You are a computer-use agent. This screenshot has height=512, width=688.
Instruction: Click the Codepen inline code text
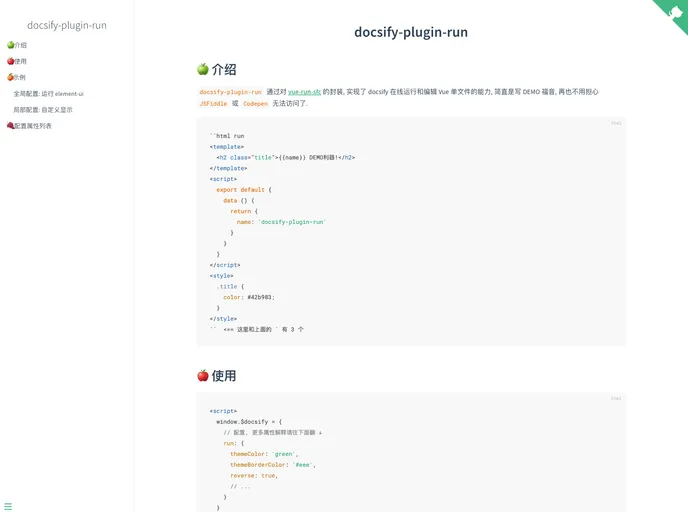(255, 104)
